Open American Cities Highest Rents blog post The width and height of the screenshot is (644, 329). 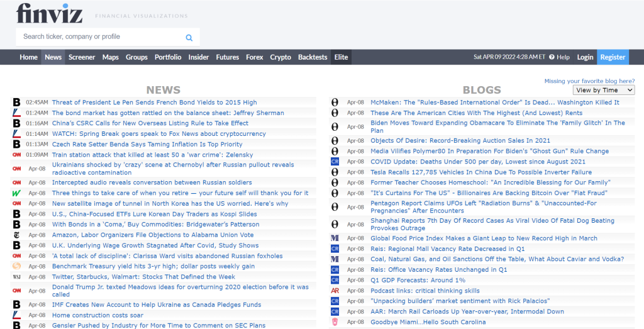pyautogui.click(x=477, y=113)
